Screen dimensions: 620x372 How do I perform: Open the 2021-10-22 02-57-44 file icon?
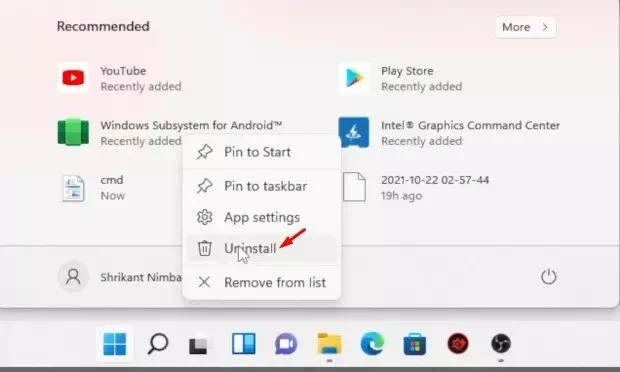click(x=354, y=187)
